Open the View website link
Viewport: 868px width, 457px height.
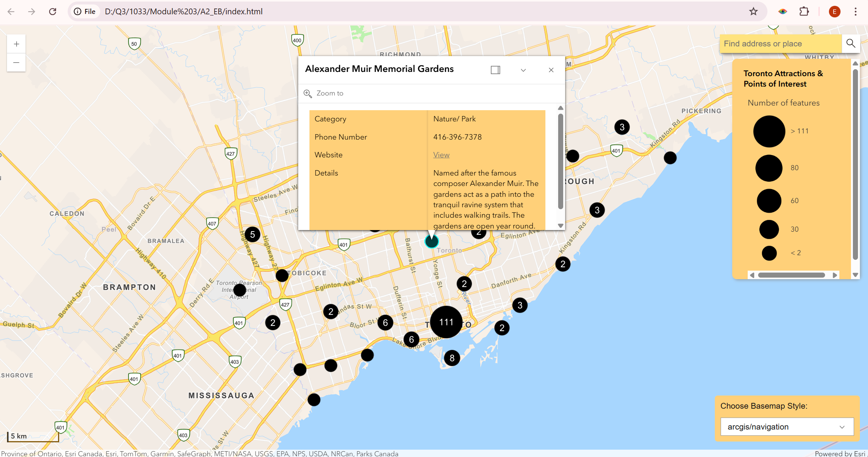[441, 155]
